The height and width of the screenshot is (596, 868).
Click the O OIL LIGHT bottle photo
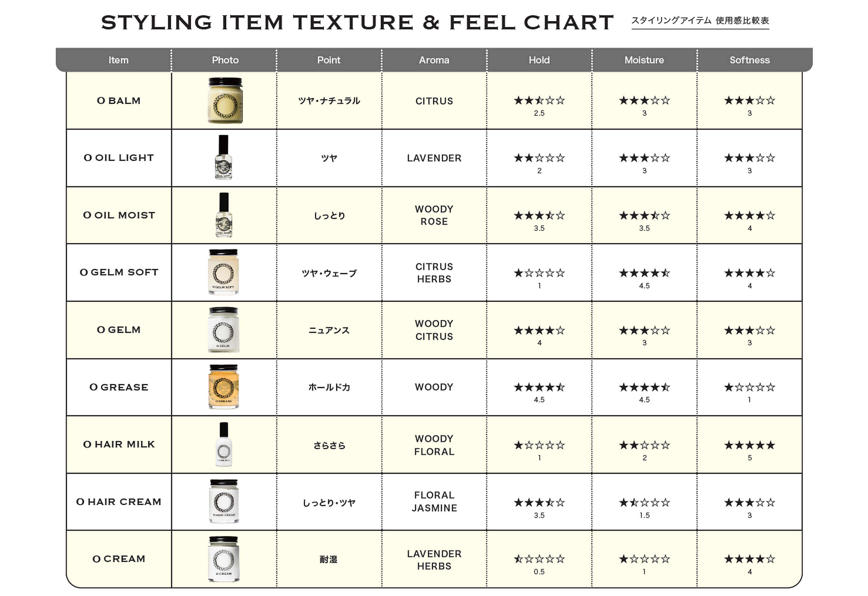coord(224,157)
